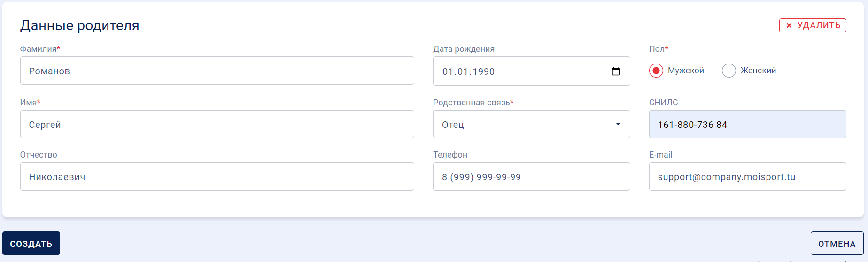Focus the E-mail field with support address
Screen dimensions: 868x262
coord(748,176)
